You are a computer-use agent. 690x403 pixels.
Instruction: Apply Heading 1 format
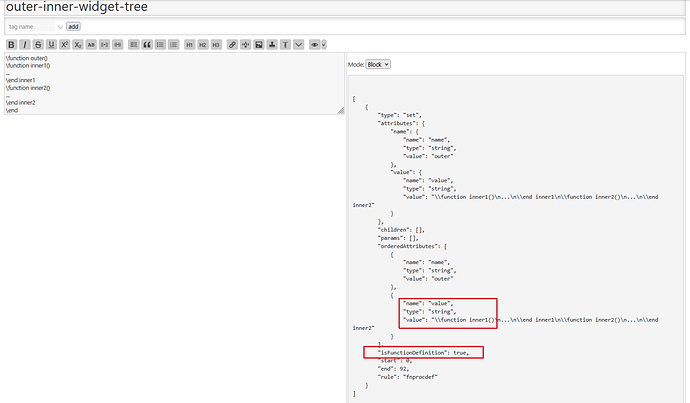[x=189, y=45]
